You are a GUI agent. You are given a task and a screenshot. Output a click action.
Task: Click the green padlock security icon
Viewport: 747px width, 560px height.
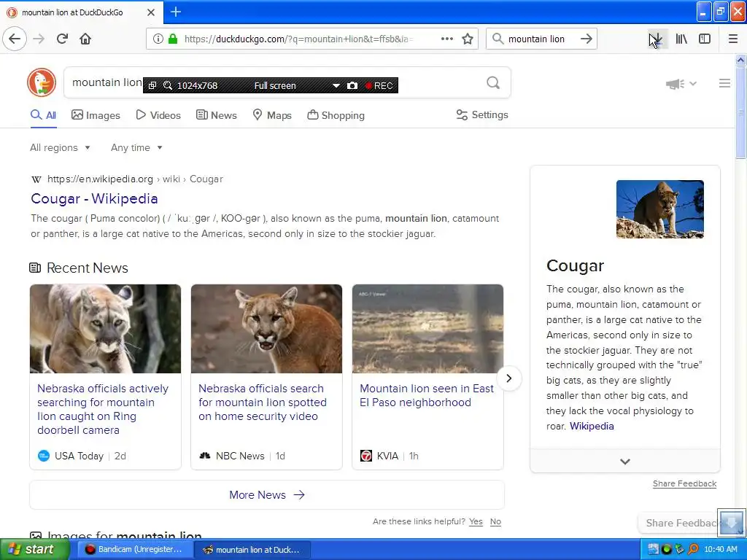pyautogui.click(x=172, y=39)
